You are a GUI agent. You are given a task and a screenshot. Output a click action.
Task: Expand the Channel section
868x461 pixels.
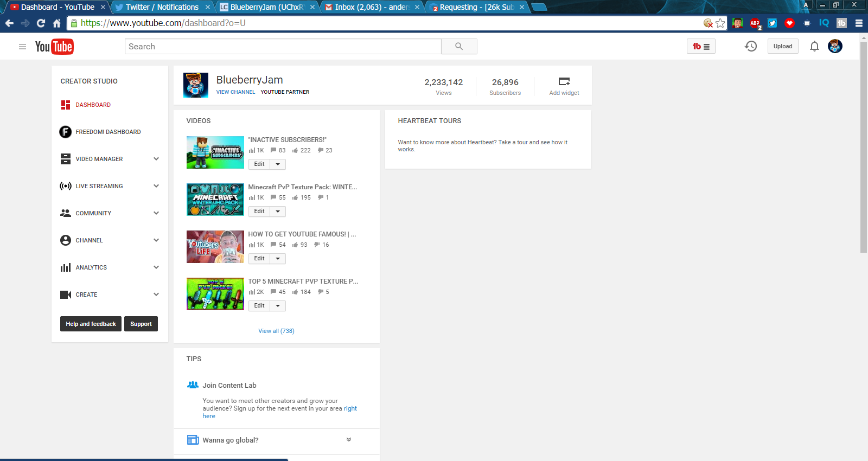pos(156,240)
